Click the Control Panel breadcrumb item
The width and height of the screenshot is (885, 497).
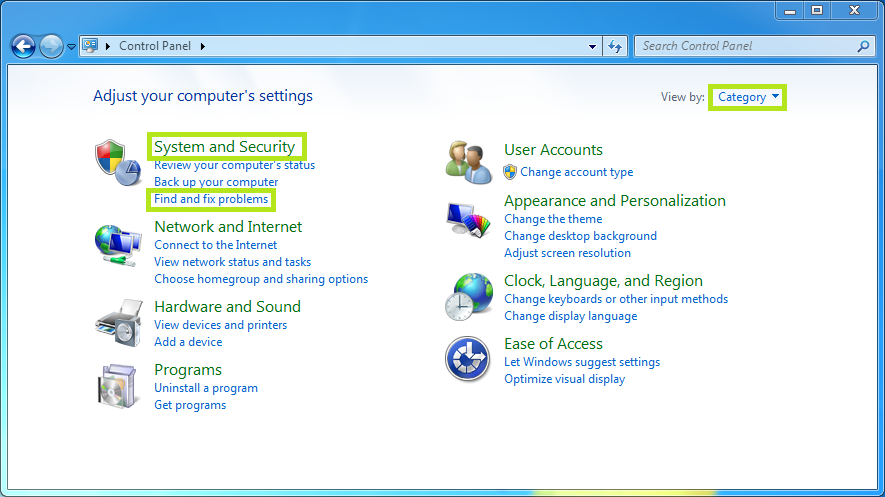click(x=155, y=46)
